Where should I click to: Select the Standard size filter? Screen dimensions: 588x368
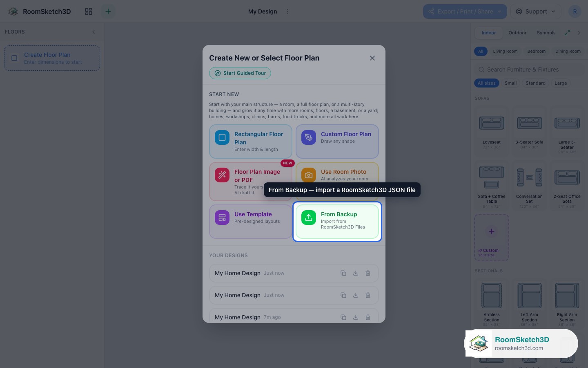tap(535, 83)
